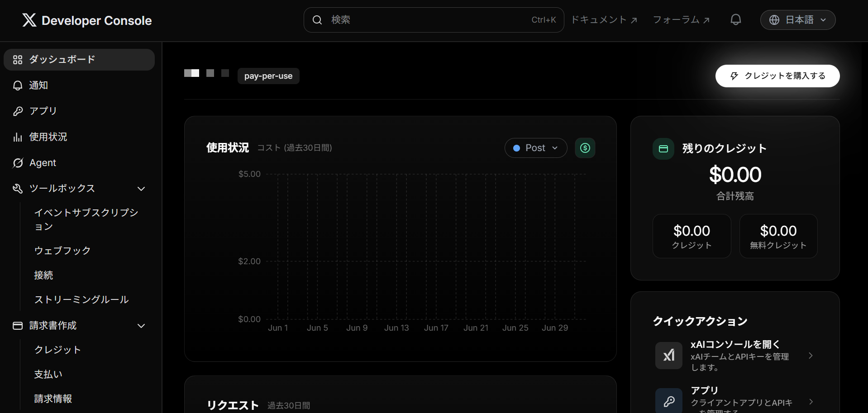The width and height of the screenshot is (868, 413).
Task: Click the blue dot in Post selector
Action: (516, 148)
